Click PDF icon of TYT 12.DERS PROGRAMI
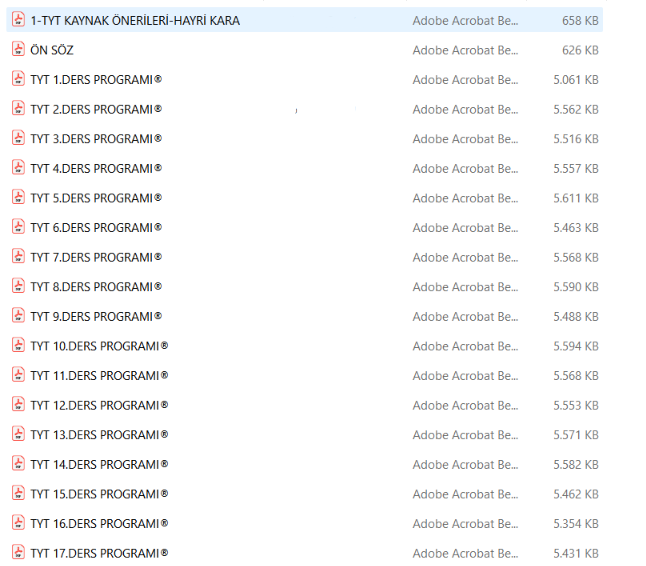Image resolution: width=646 pixels, height=566 pixels. coord(18,405)
